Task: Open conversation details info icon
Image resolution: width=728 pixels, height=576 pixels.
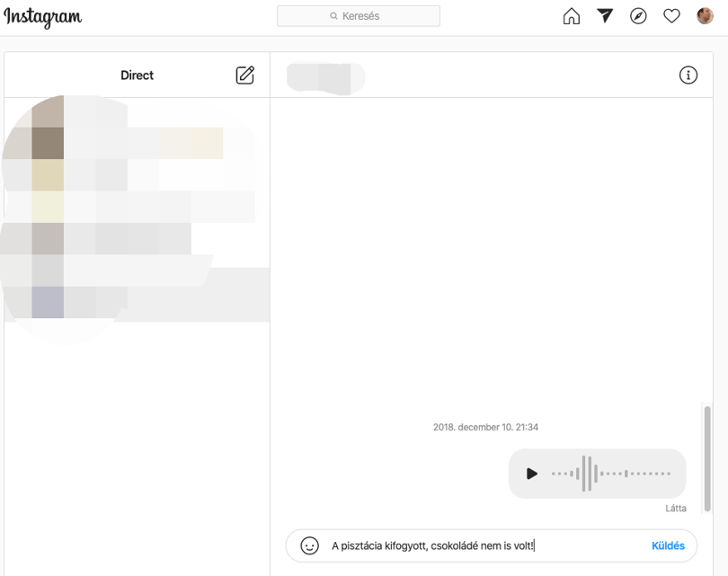Action: 688,75
